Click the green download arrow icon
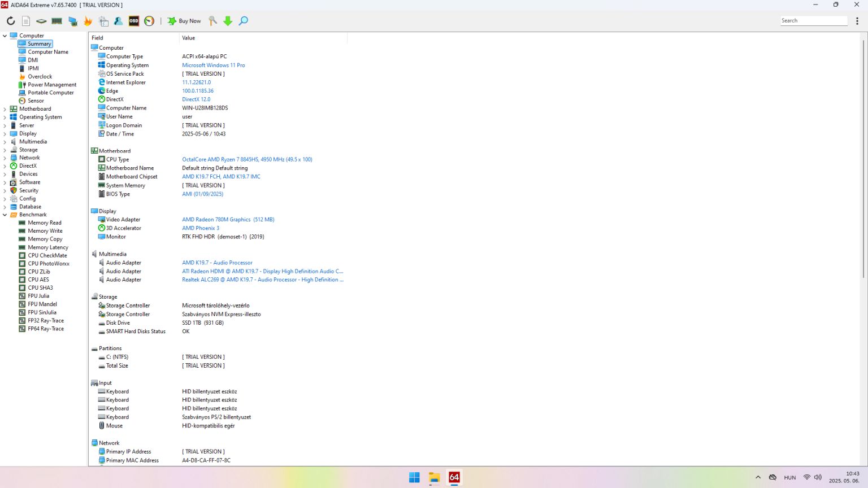The width and height of the screenshot is (868, 488). 228,21
